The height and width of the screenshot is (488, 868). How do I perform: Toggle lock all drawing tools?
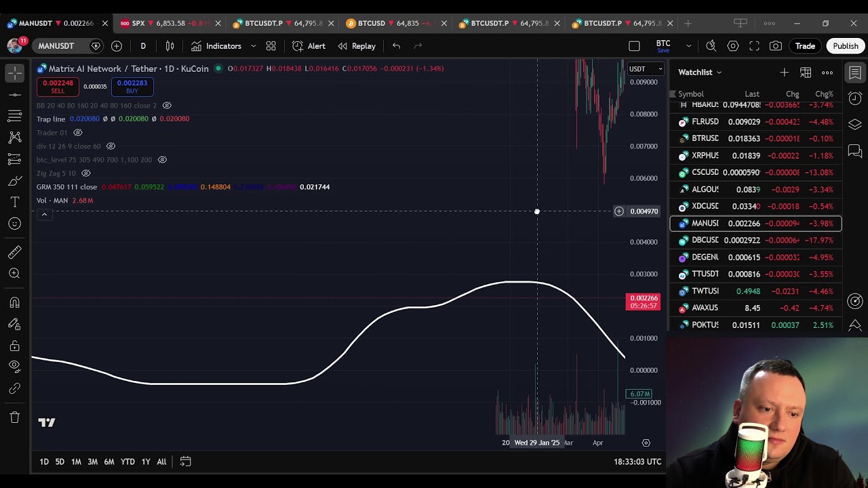(15, 346)
